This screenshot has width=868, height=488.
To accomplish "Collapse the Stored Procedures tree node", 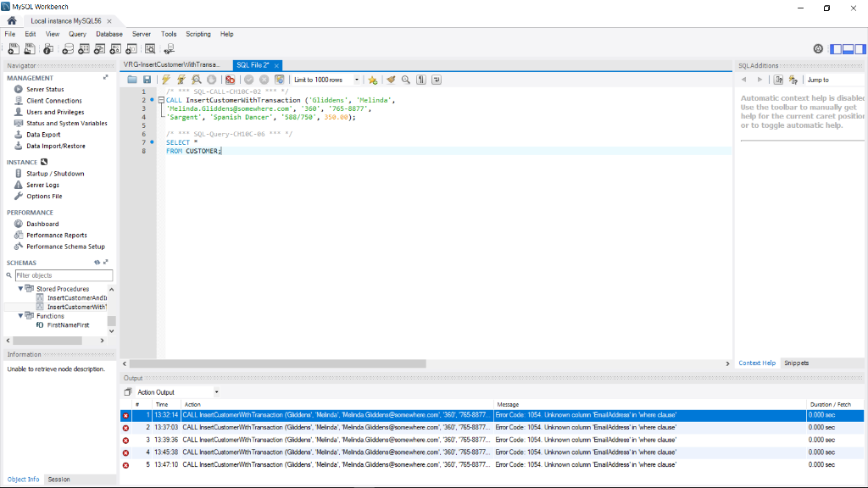I will tap(19, 289).
